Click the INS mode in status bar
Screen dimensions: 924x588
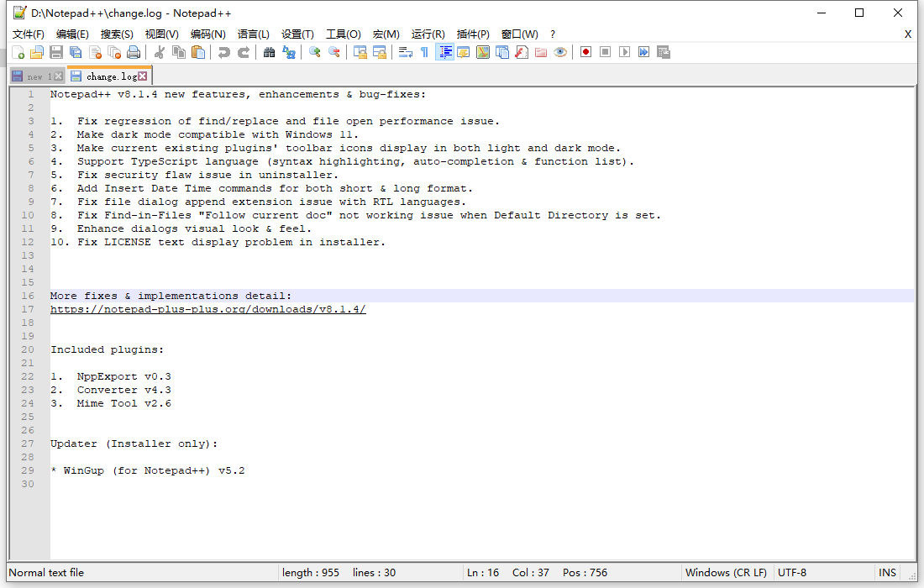click(887, 573)
